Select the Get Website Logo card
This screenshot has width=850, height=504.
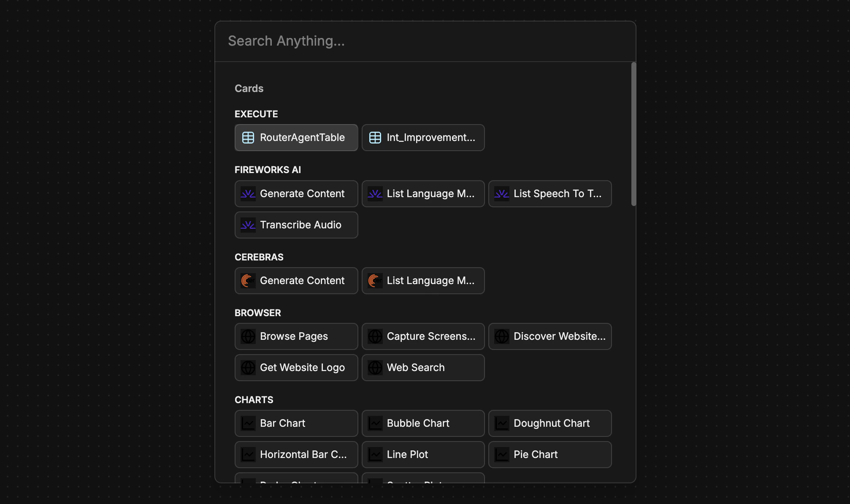(x=296, y=368)
